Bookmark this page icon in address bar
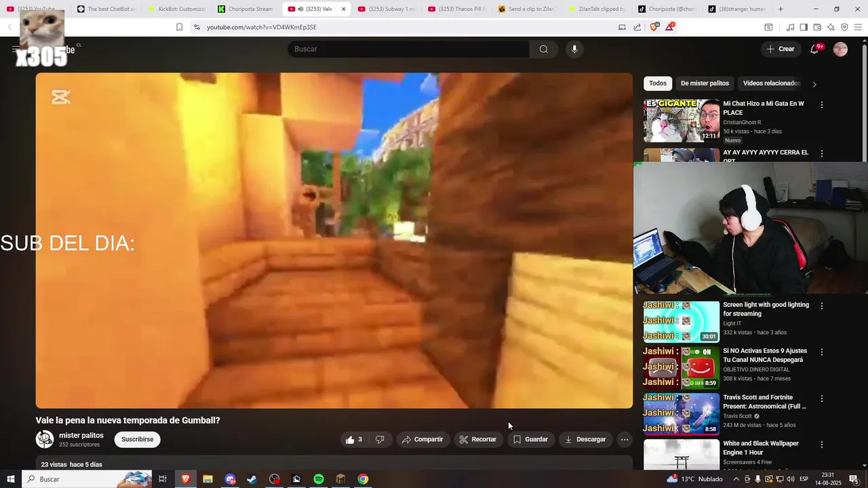The height and width of the screenshot is (488, 868). [x=179, y=27]
